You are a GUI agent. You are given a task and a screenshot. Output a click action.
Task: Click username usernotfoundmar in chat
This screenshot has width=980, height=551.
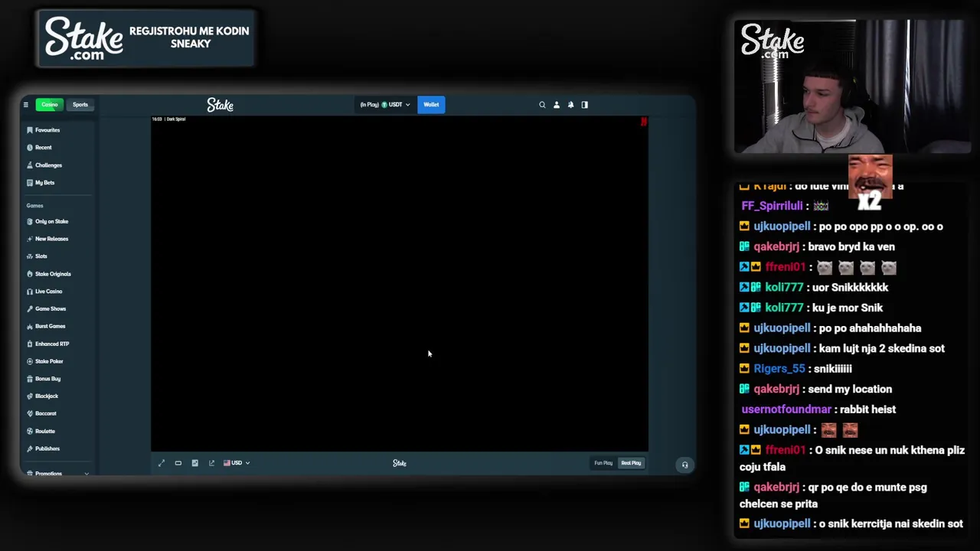(x=786, y=409)
